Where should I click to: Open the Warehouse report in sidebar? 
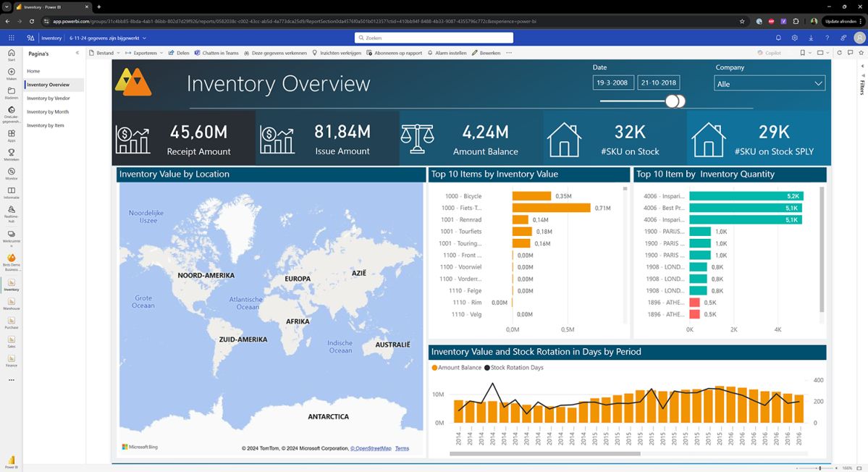[11, 304]
